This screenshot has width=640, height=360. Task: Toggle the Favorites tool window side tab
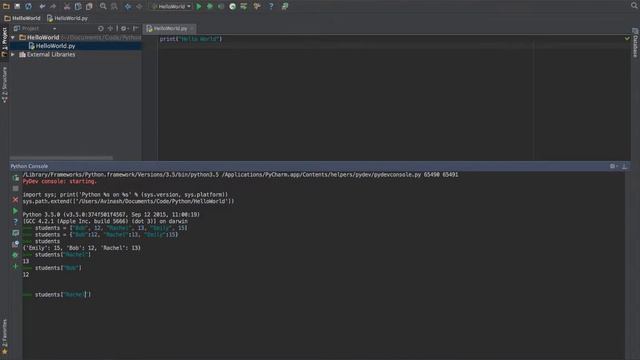[x=4, y=337]
